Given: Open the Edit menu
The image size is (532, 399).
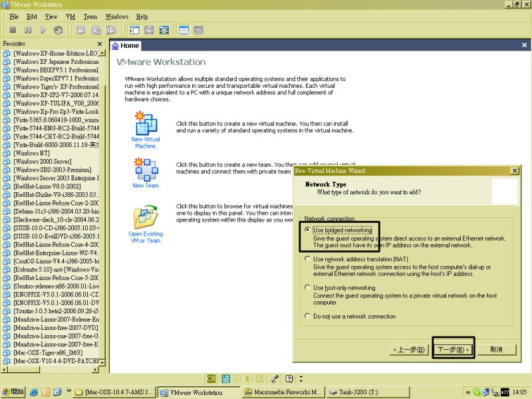Looking at the screenshot, I should [x=32, y=17].
